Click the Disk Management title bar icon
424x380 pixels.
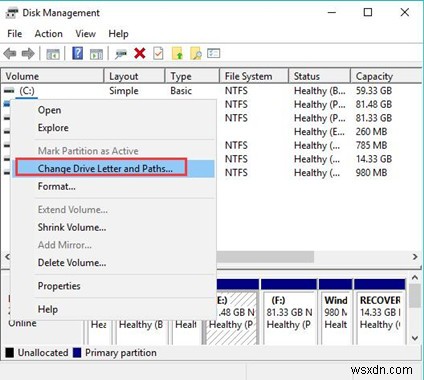click(12, 13)
